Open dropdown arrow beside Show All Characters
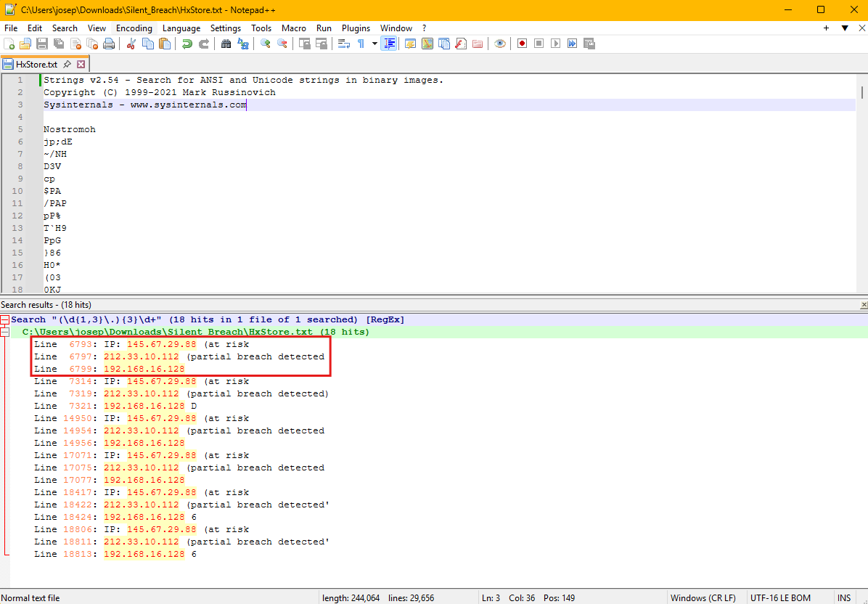Screen dimensions: 868x604 (x=374, y=44)
